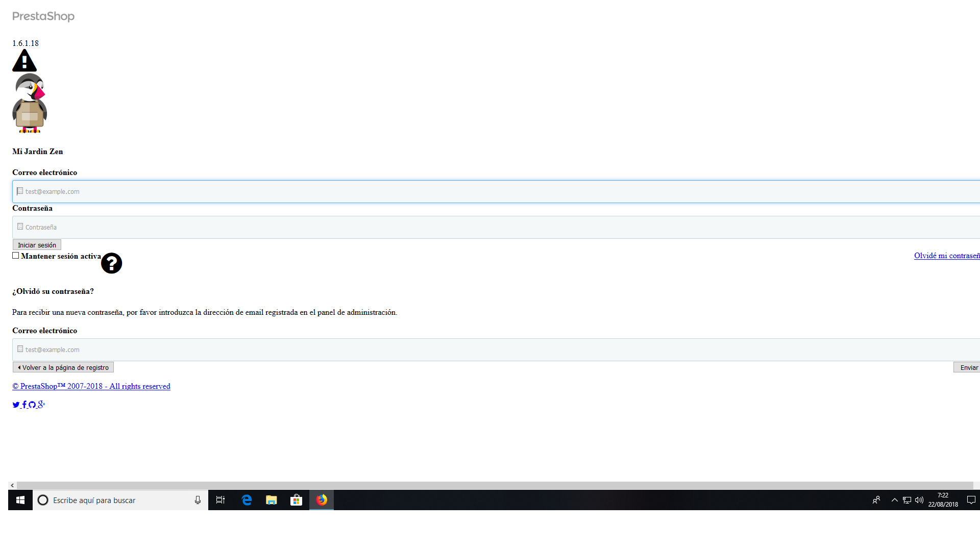Click the Google Plus footer icon
The image size is (980, 551).
coord(41,404)
